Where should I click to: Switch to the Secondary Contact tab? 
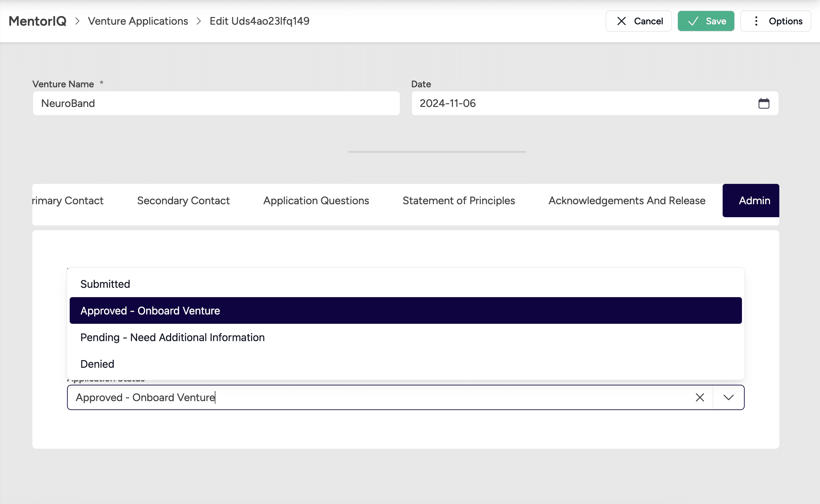click(x=183, y=201)
